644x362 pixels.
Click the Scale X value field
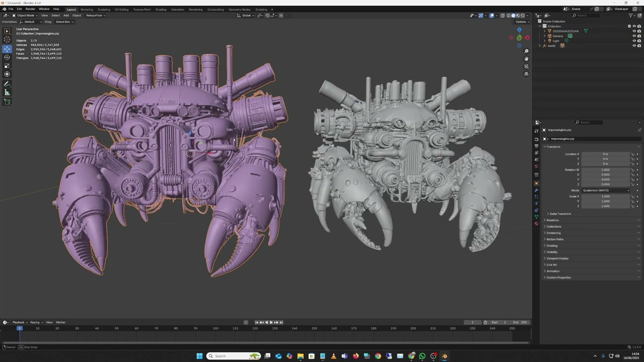(x=605, y=197)
